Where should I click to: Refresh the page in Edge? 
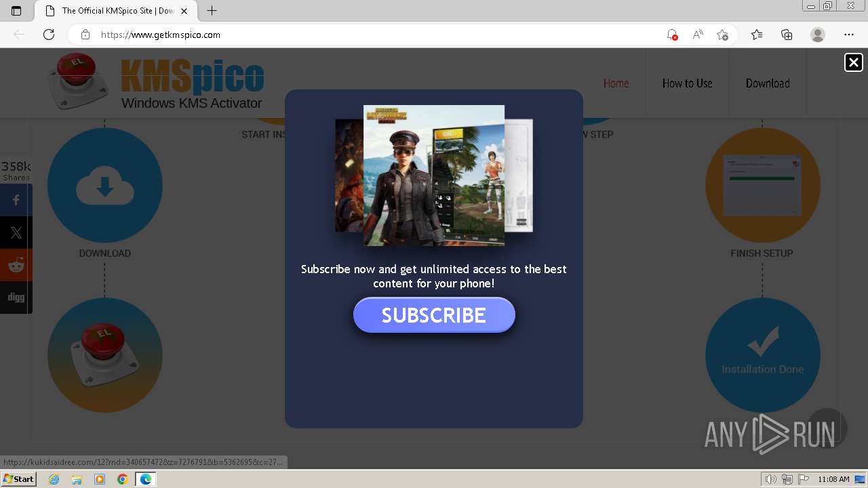(49, 35)
